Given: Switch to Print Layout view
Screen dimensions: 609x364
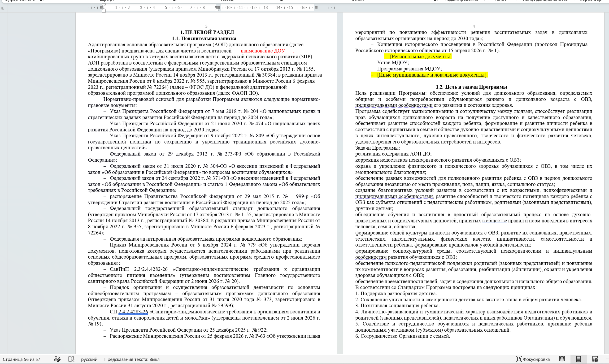Looking at the screenshot, I should click(578, 359).
